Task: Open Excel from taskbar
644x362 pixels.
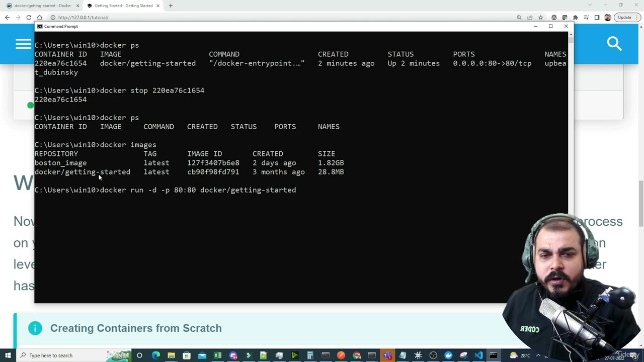Action: click(x=217, y=355)
